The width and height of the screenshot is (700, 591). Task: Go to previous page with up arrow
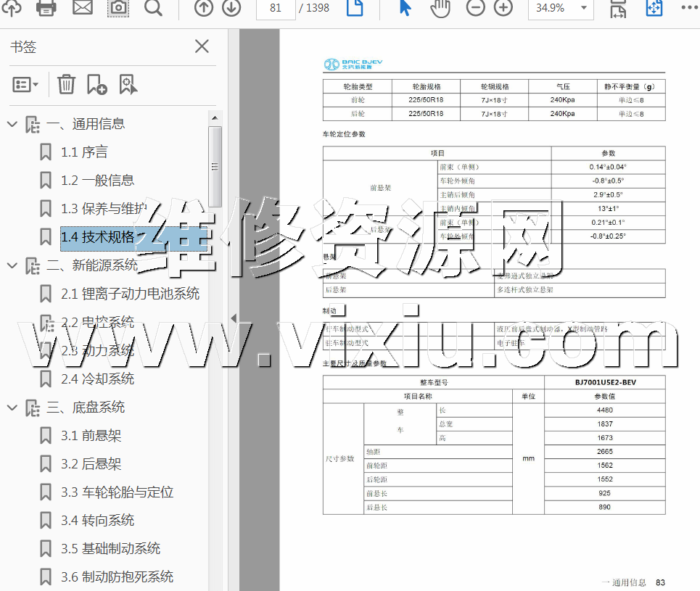204,8
